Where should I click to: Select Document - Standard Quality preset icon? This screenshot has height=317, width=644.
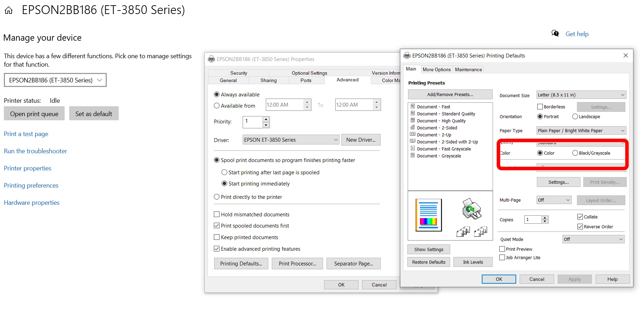click(x=413, y=113)
